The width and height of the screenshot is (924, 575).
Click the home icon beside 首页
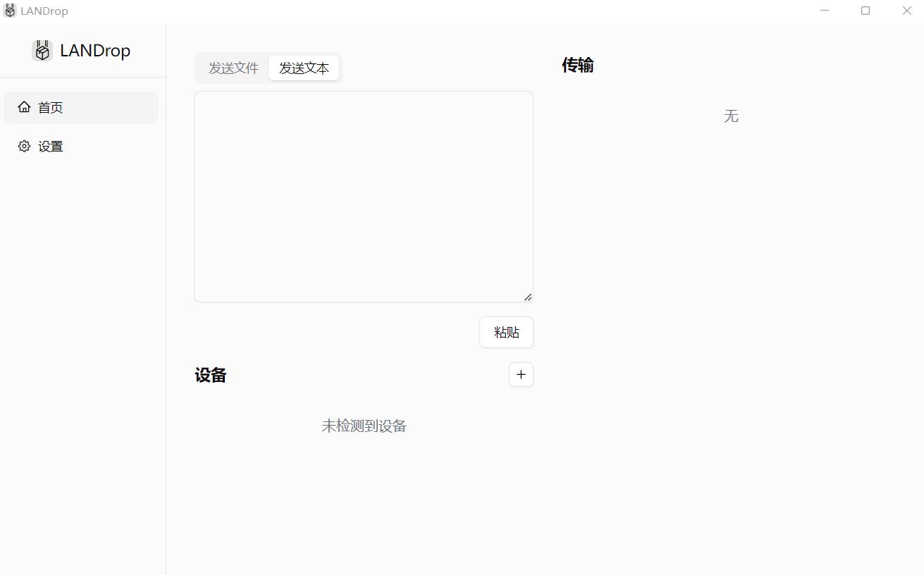24,107
